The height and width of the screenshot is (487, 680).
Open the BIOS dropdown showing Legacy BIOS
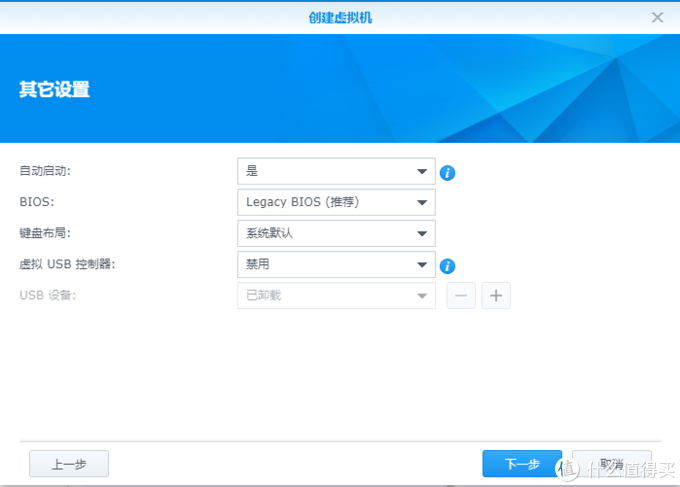coord(336,202)
